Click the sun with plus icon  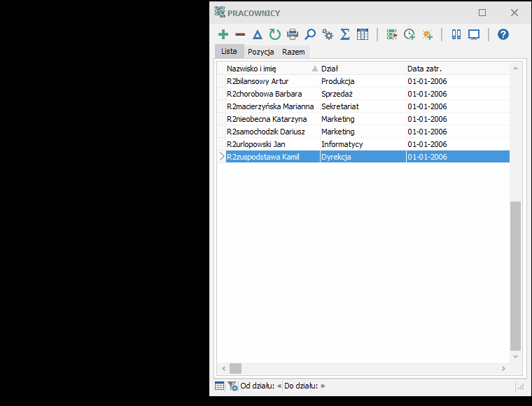coord(427,34)
